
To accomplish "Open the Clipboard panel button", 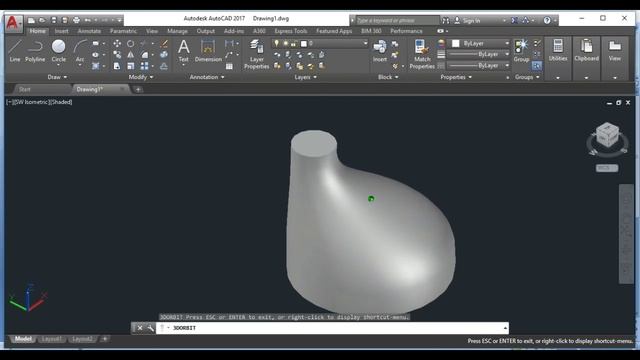I will pos(587,58).
